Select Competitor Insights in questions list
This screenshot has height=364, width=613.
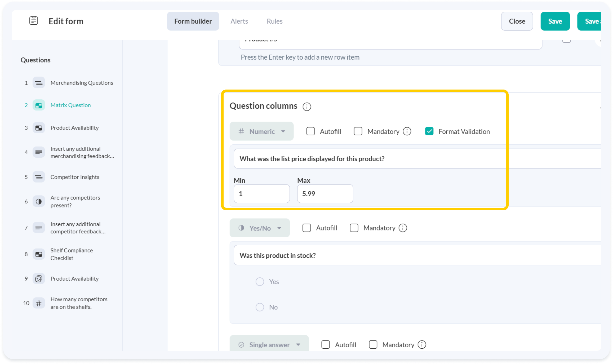(75, 177)
